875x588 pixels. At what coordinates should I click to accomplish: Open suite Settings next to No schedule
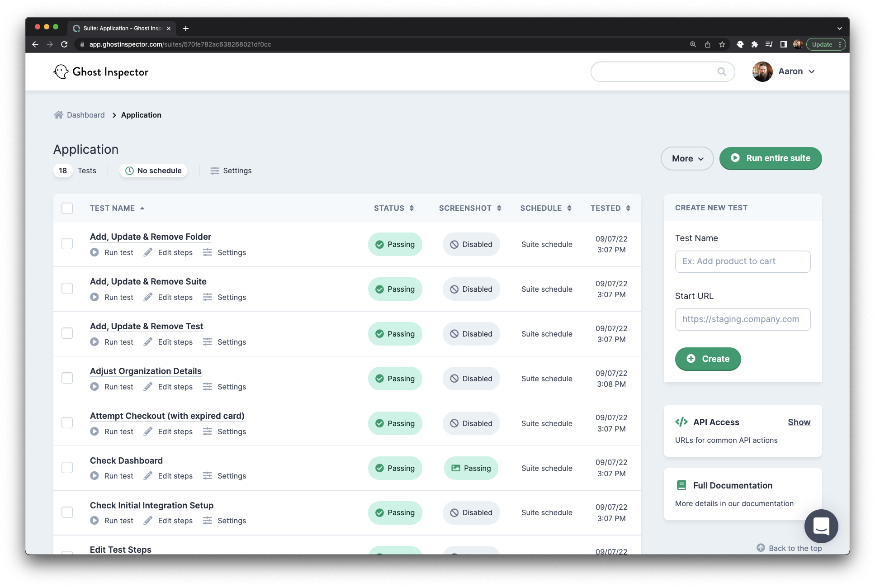[231, 171]
